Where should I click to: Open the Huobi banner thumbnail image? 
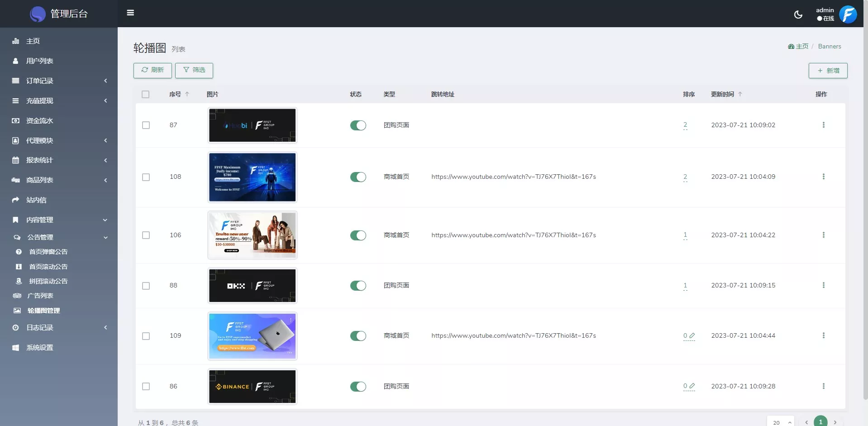coord(252,125)
